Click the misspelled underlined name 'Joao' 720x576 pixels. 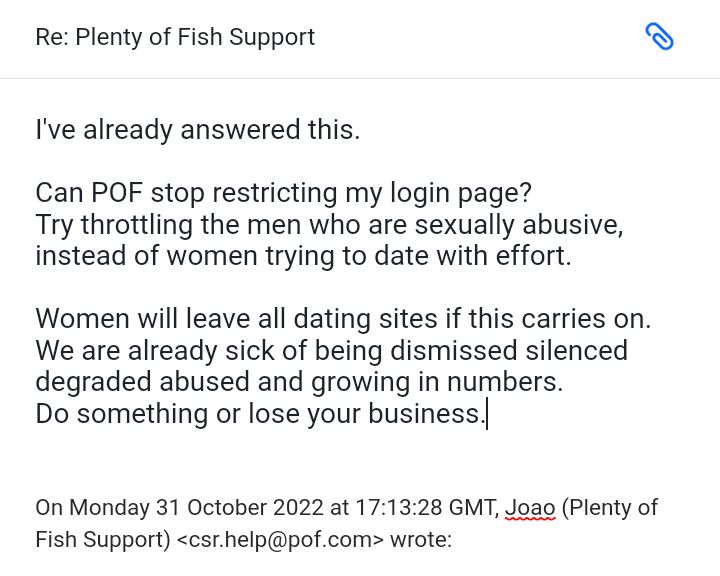pos(530,508)
